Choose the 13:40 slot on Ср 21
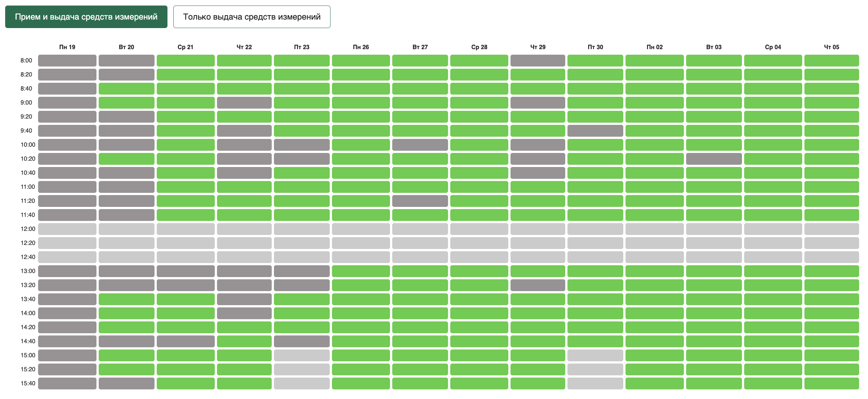The width and height of the screenshot is (868, 399). coord(186,299)
